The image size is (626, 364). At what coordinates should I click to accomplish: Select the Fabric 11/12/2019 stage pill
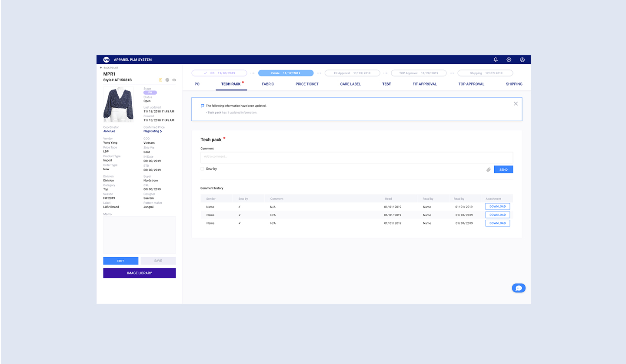point(286,73)
